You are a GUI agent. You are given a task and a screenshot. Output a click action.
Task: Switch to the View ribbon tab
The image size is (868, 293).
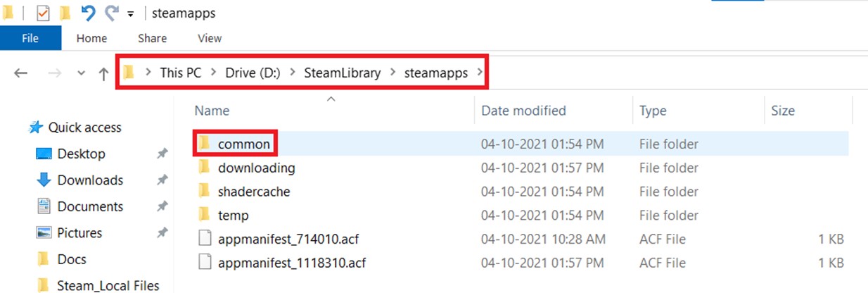coord(210,38)
